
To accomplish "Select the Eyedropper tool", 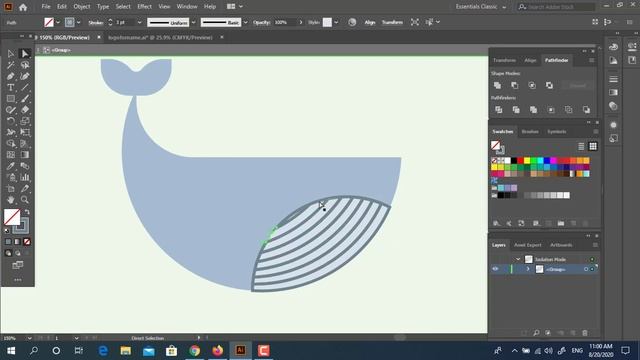I will tap(11, 166).
